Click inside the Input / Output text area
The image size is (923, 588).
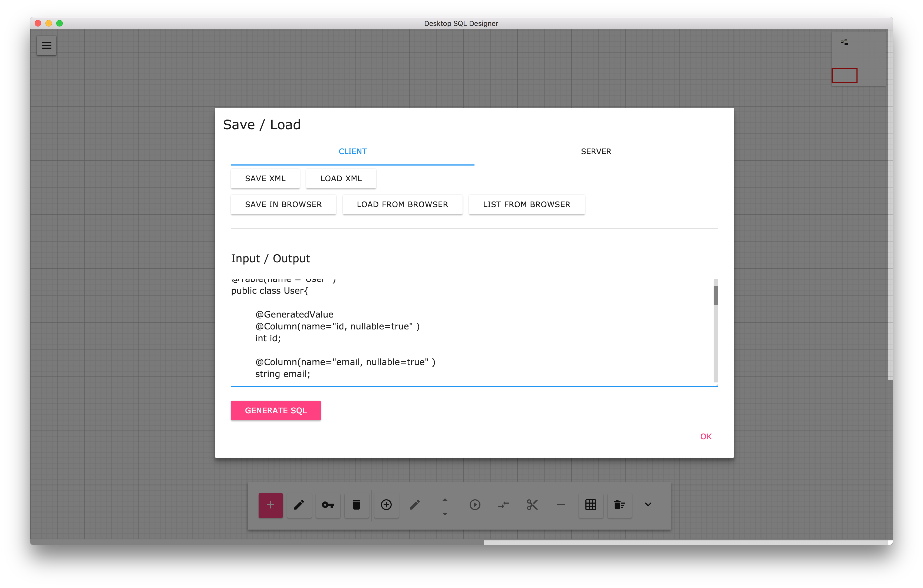460,337
